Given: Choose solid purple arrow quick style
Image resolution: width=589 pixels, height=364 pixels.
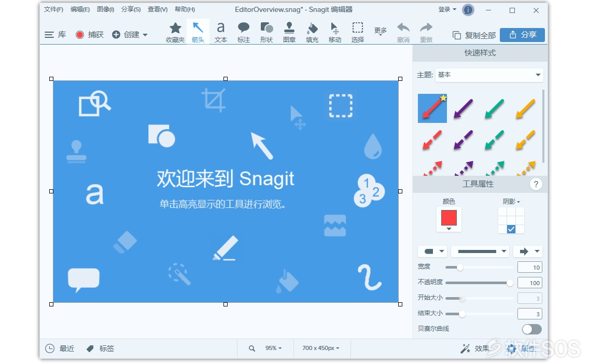Looking at the screenshot, I should [x=463, y=108].
